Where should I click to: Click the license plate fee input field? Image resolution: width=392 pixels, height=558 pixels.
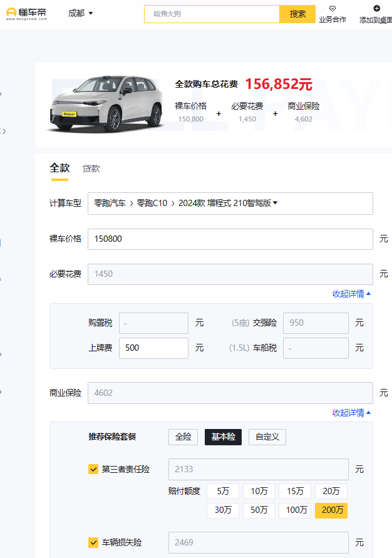tap(153, 348)
